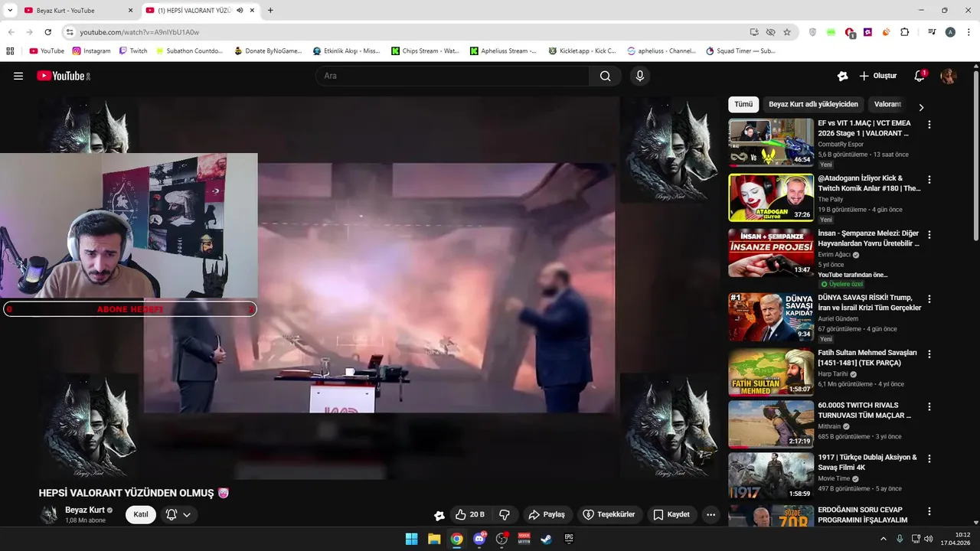Open the account avatar menu in YouTube
The height and width of the screenshot is (551, 980).
(x=949, y=76)
